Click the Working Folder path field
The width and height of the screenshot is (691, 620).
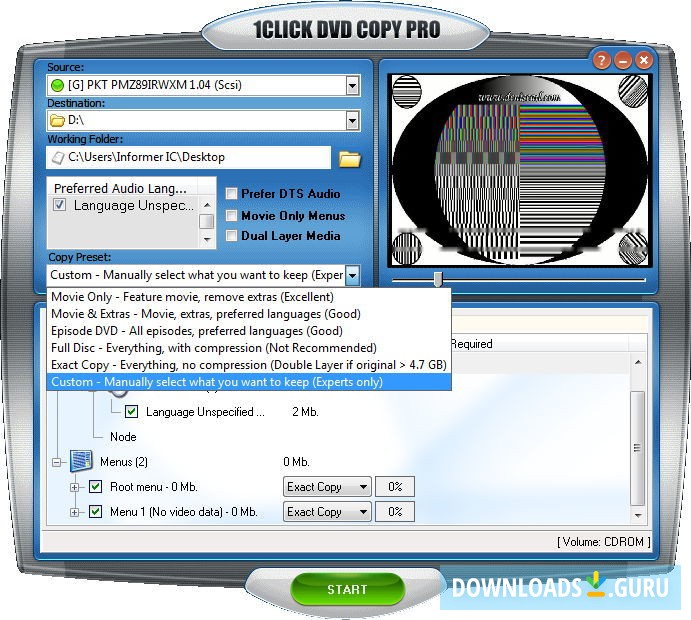[x=189, y=157]
